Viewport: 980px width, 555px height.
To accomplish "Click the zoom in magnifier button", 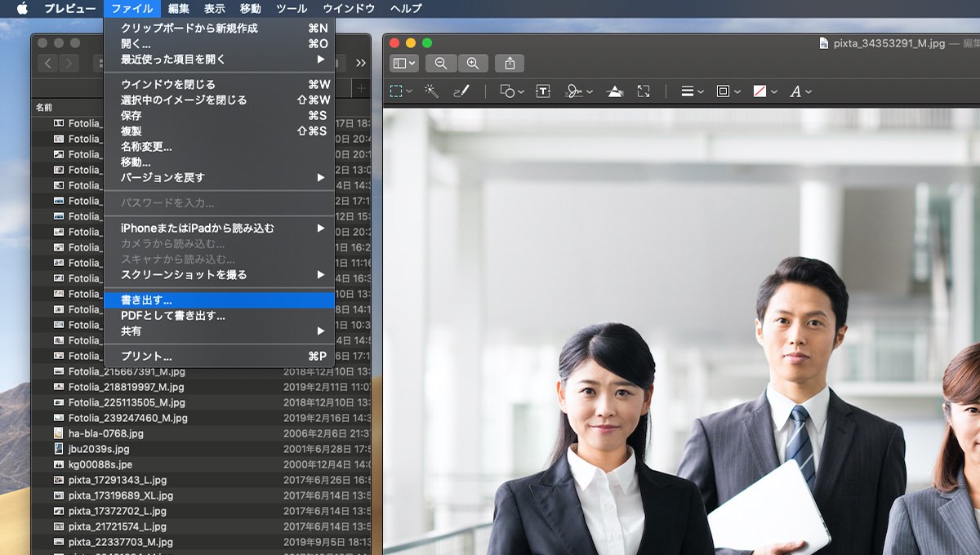I will pyautogui.click(x=473, y=64).
